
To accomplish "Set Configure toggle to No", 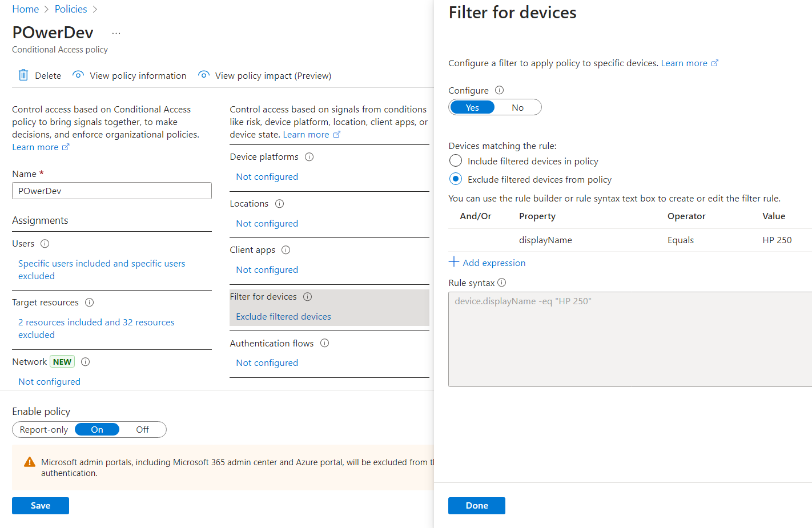I will coord(517,107).
